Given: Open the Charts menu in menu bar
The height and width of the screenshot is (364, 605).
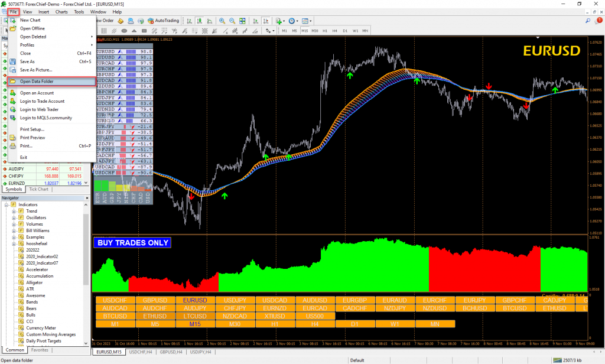Looking at the screenshot, I should tap(61, 12).
